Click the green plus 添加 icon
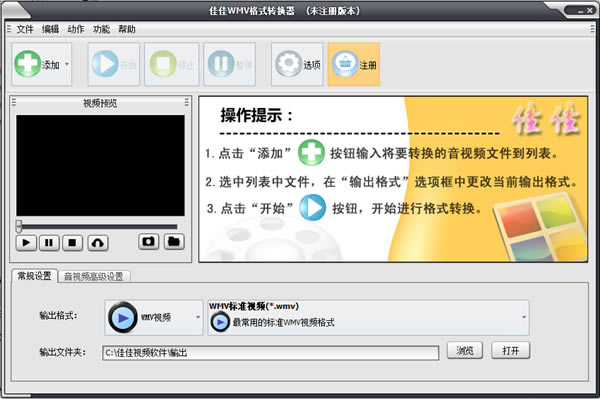 (x=28, y=64)
